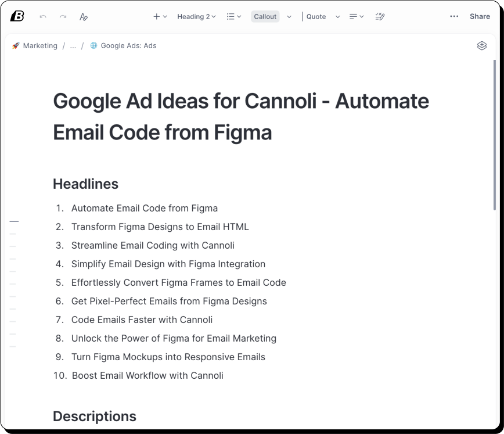The image size is (504, 434).
Task: Expand the collapsed breadcrumb ellipsis
Action: pos(73,45)
